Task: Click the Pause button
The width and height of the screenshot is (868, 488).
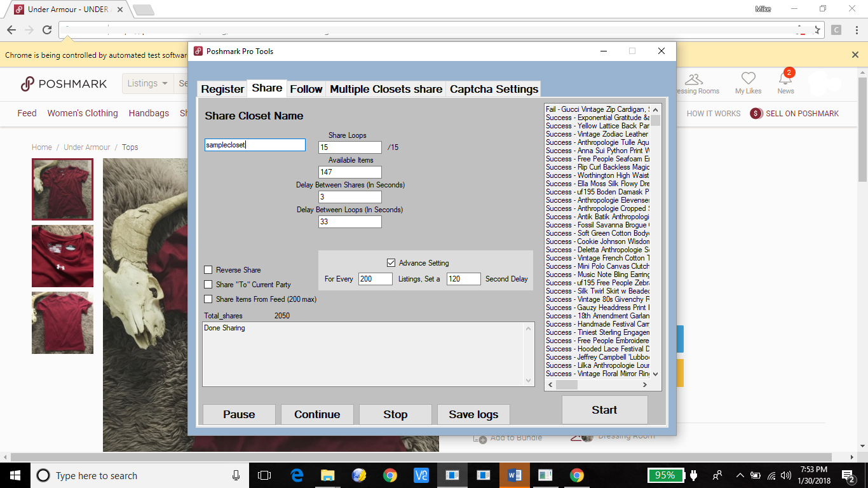Action: [x=239, y=414]
